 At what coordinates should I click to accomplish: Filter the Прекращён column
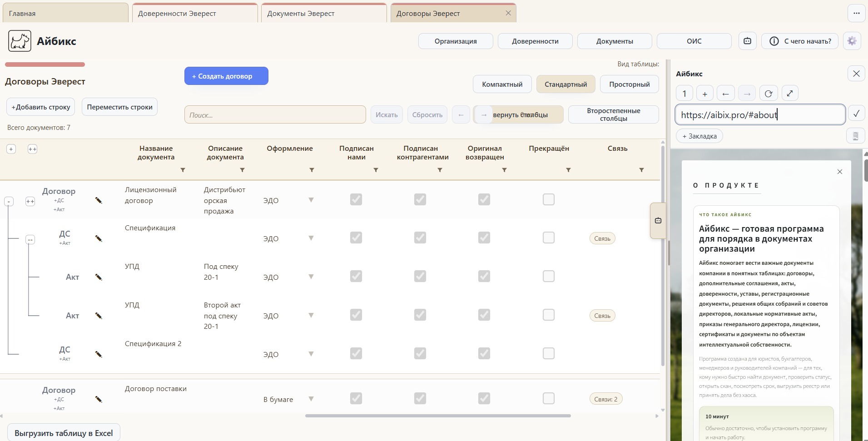(569, 170)
